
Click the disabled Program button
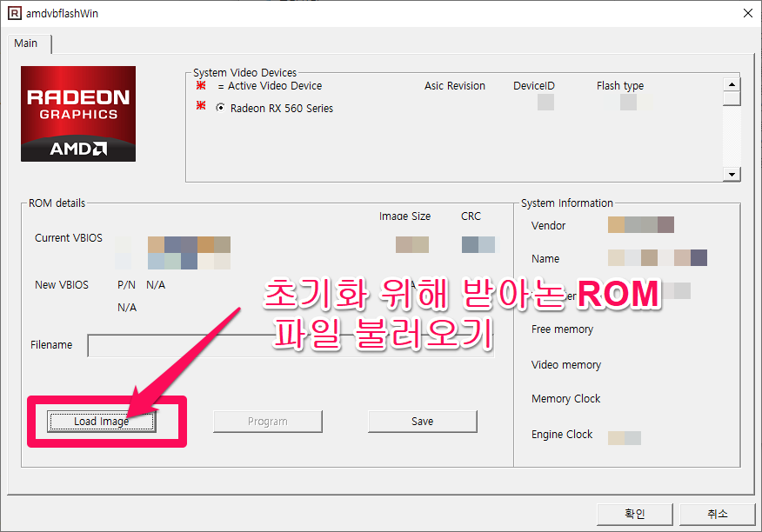coord(267,421)
